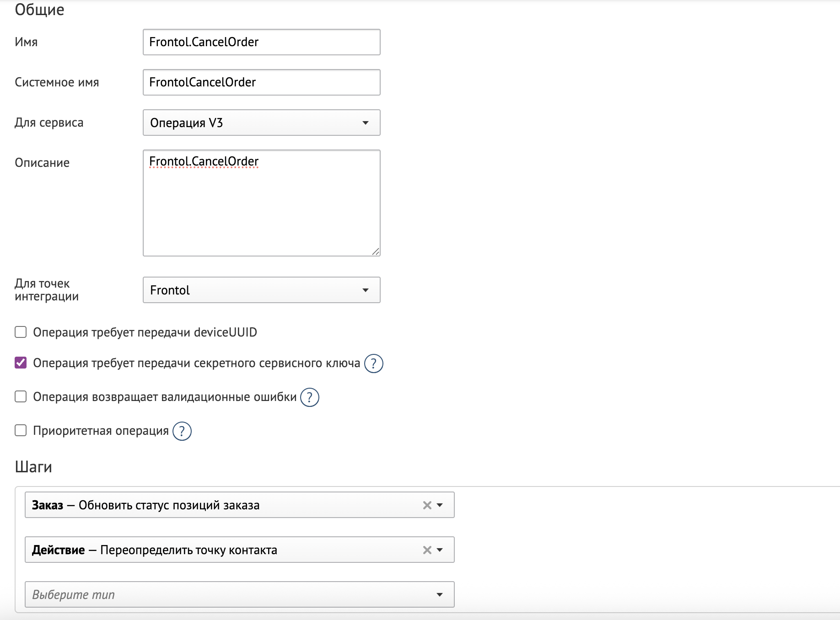Click the name field Frontol.CancelOrder
Image resolution: width=840 pixels, height=620 pixels.
(261, 42)
